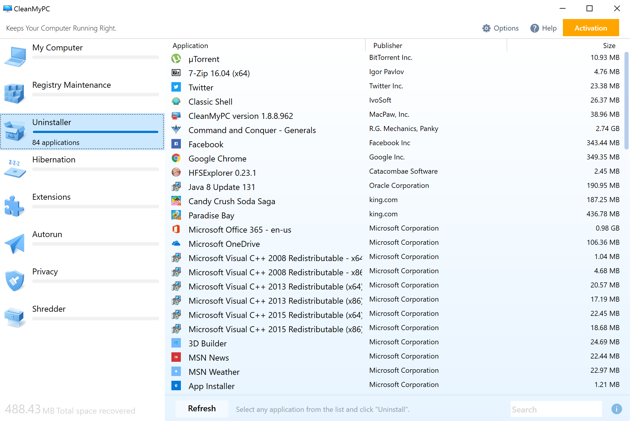Click the Google Chrome icon
Screen dimensions: 630x421
coord(176,158)
